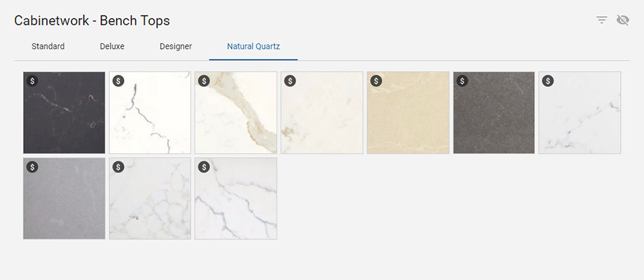
Task: Click the Natural Quartz tab
Action: 253,47
